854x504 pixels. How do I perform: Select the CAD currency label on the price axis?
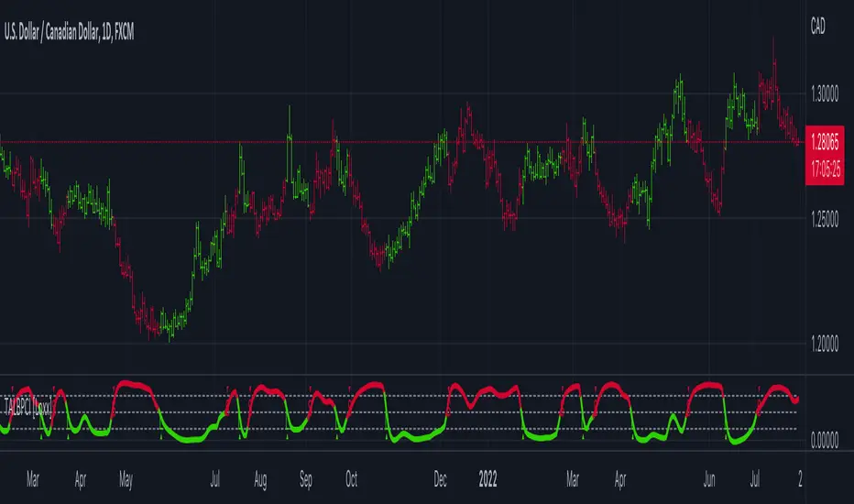point(817,27)
